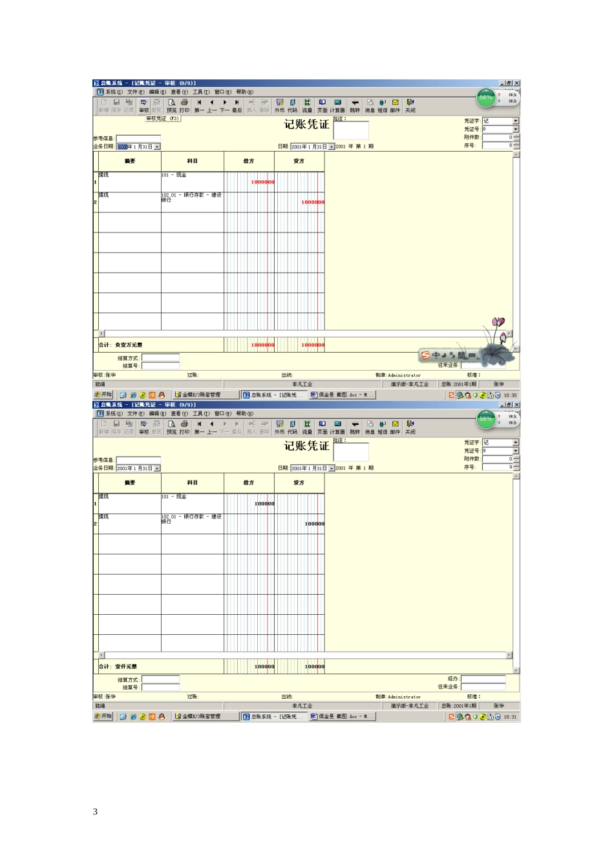Open 业务日期 date dropdown in (8/9) window
The image size is (614, 868).
[x=157, y=147]
